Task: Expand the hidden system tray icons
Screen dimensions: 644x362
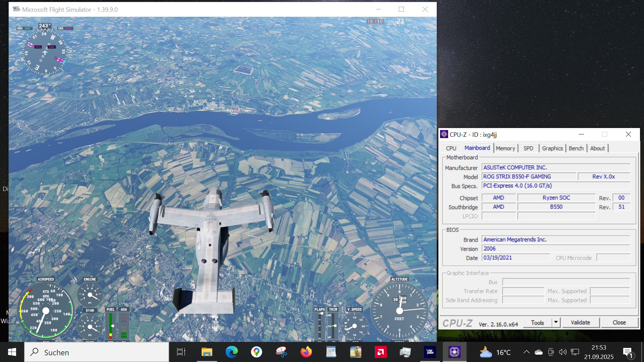Action: tap(527, 352)
